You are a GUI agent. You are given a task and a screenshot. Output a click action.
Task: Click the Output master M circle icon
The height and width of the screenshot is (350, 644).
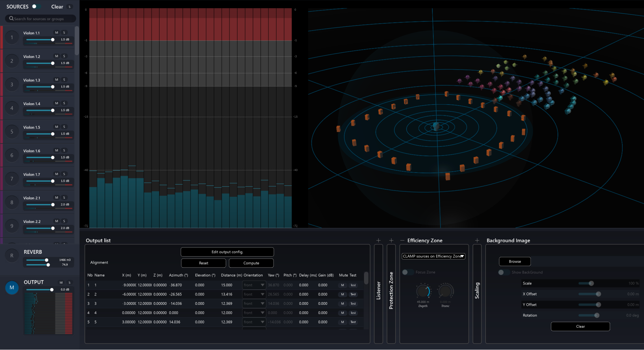[x=12, y=287]
